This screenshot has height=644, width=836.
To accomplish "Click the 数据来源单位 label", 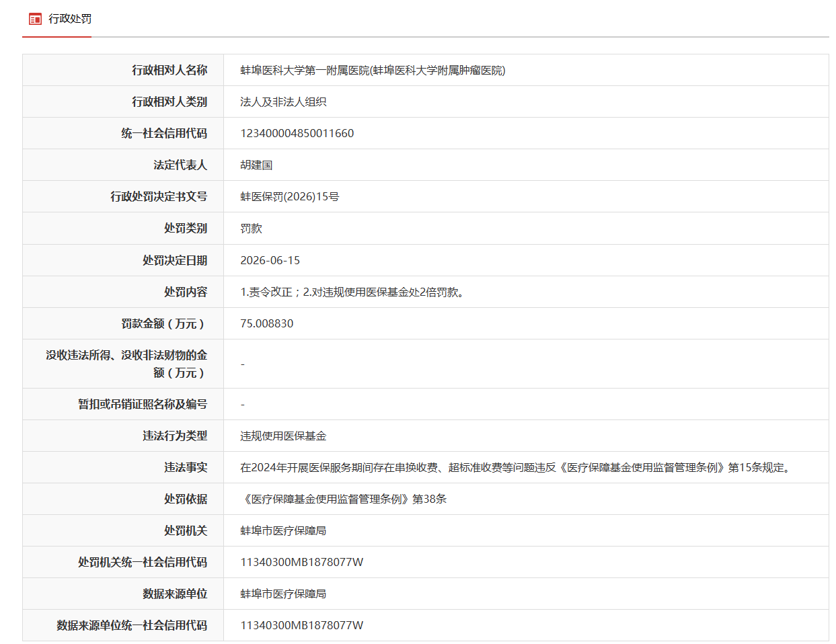I will click(x=175, y=594).
